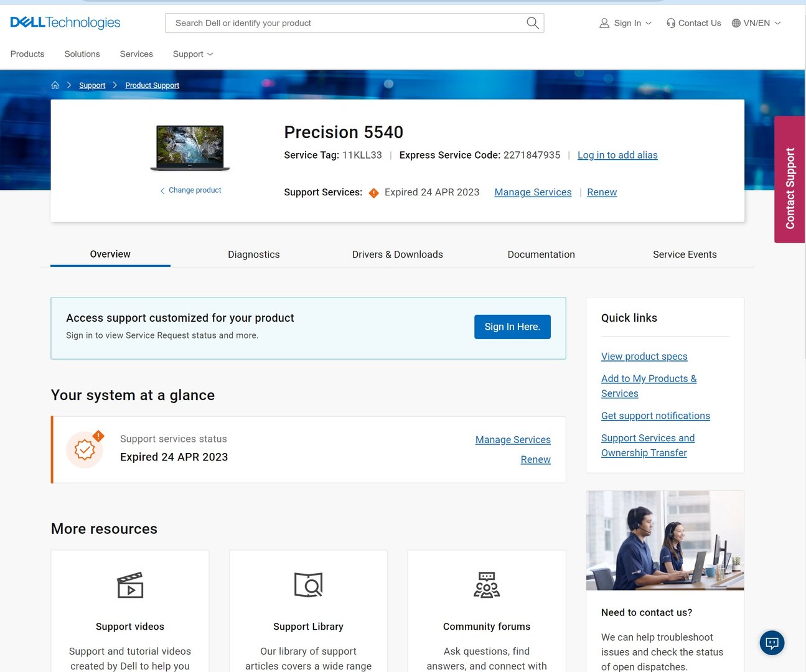This screenshot has height=672, width=806.
Task: Click the home breadcrumb icon
Action: (x=55, y=85)
